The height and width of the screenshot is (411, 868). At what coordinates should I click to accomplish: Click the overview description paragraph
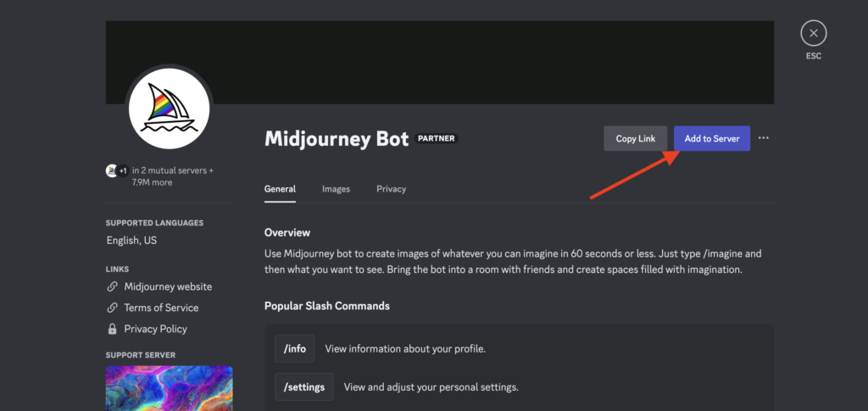point(513,262)
